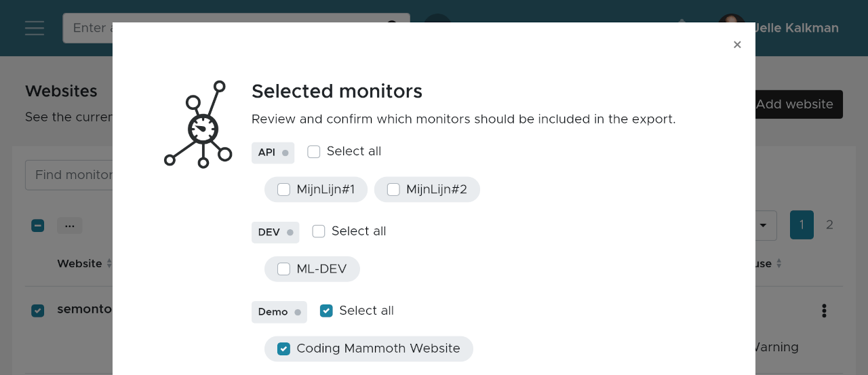Check the MijnLijn#1 monitor

pyautogui.click(x=283, y=190)
